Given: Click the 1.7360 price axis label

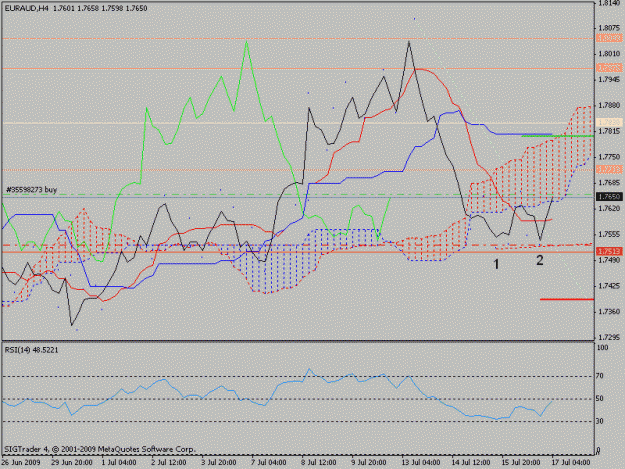Looking at the screenshot, I should click(x=610, y=312).
